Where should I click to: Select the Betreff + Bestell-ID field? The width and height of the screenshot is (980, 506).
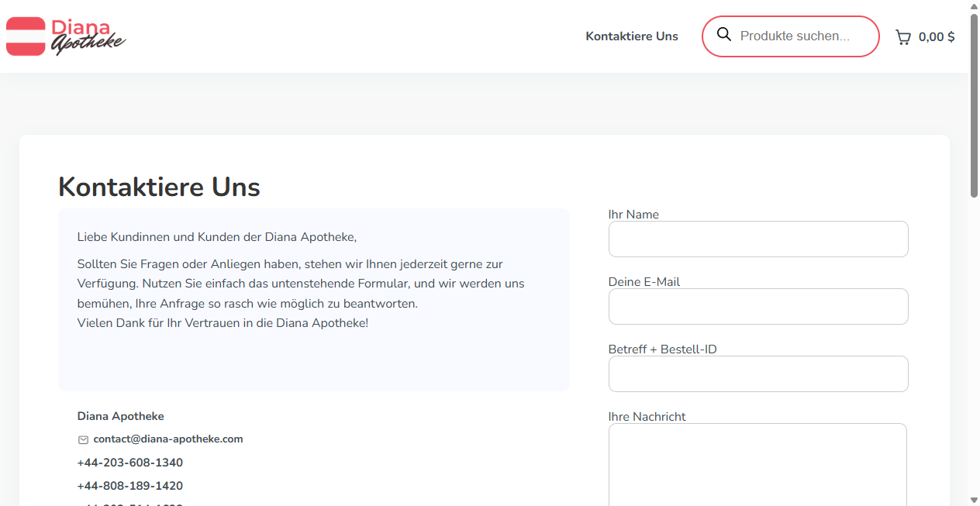[758, 373]
